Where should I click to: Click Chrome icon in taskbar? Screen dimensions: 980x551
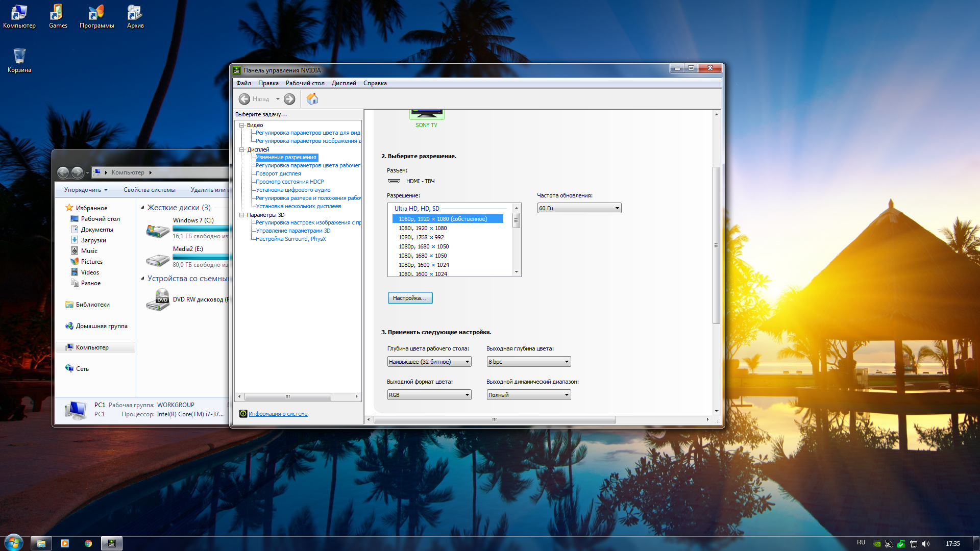coord(88,543)
